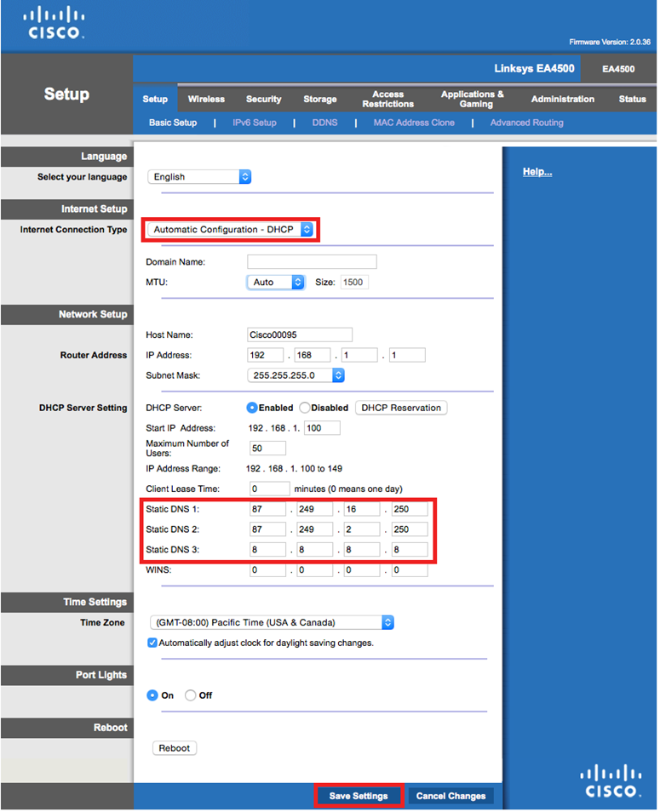Open Internet Connection Type DHCP dropdown
Screen dimensions: 660x812
tap(231, 230)
